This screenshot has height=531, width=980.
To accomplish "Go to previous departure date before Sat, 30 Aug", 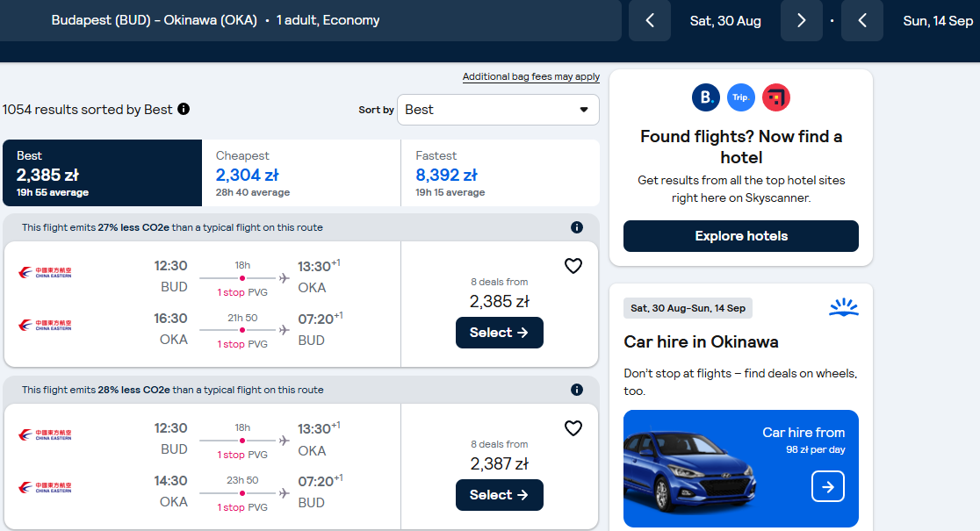I will [x=650, y=20].
